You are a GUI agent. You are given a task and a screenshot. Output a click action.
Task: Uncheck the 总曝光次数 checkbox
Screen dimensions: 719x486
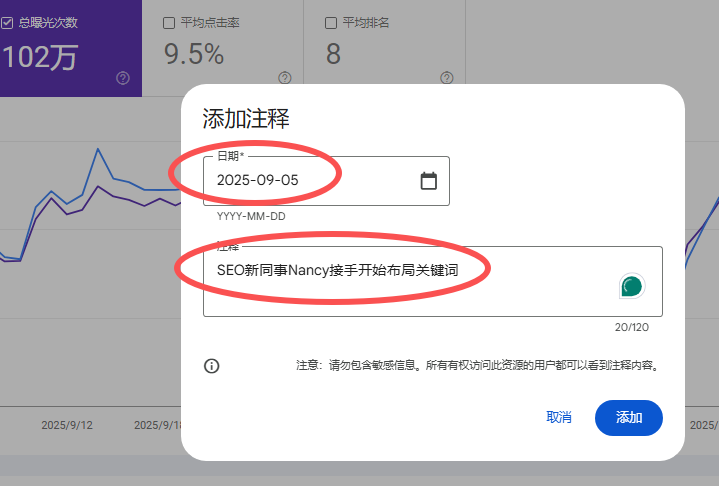(6, 23)
